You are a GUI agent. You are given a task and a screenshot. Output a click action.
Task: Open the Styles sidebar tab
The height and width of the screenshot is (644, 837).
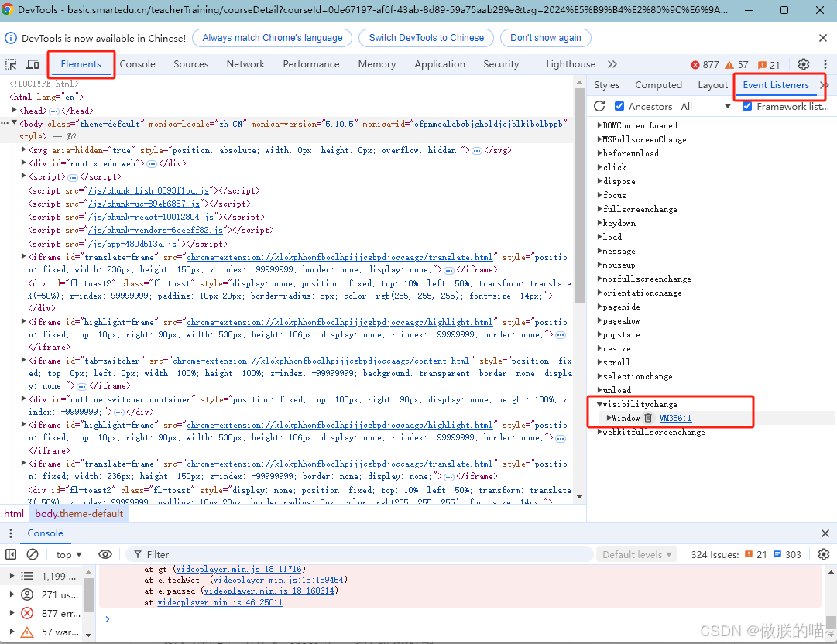click(607, 85)
